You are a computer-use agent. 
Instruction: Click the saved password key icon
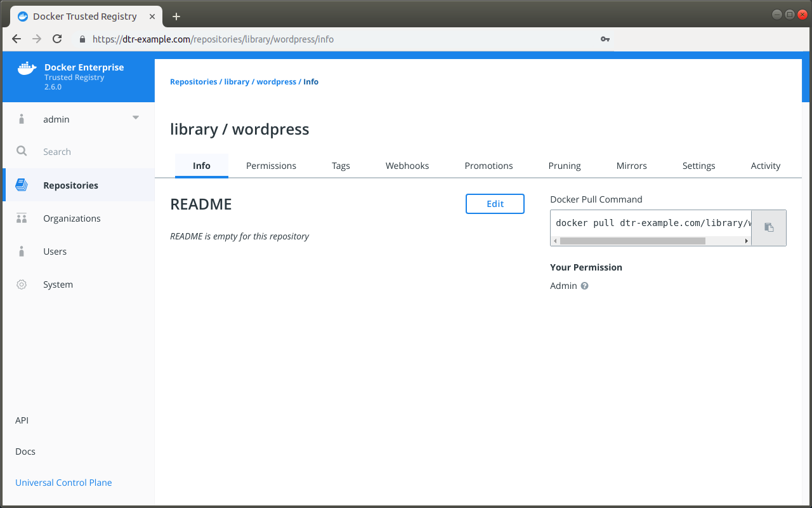pyautogui.click(x=605, y=39)
